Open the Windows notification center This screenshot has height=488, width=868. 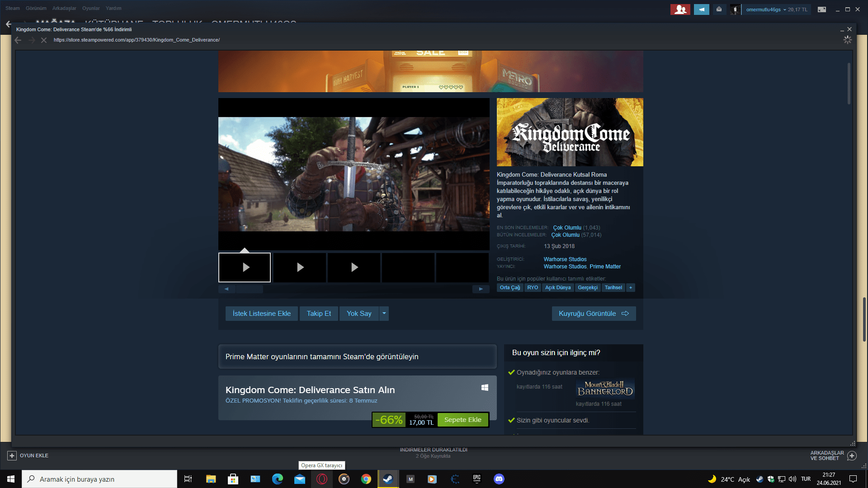pos(853,479)
